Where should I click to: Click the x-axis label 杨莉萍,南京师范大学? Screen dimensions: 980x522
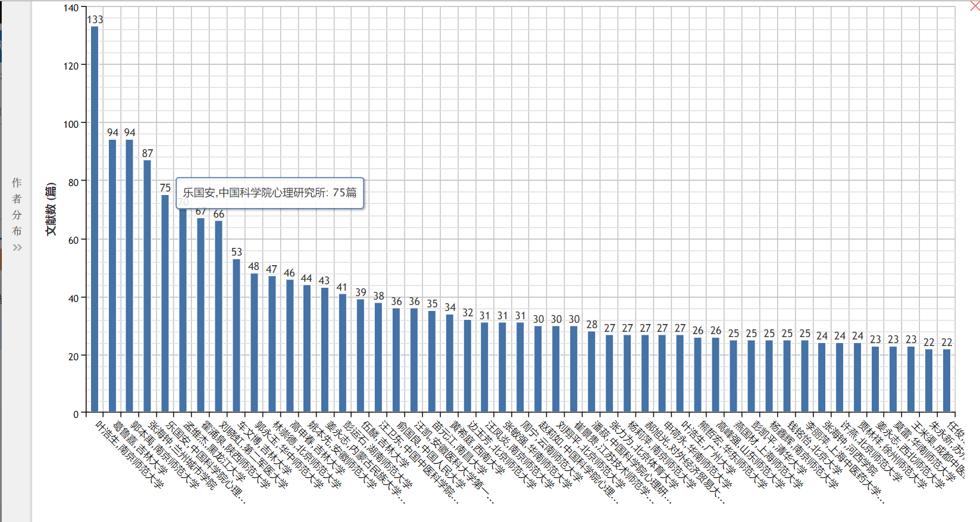tap(662, 455)
